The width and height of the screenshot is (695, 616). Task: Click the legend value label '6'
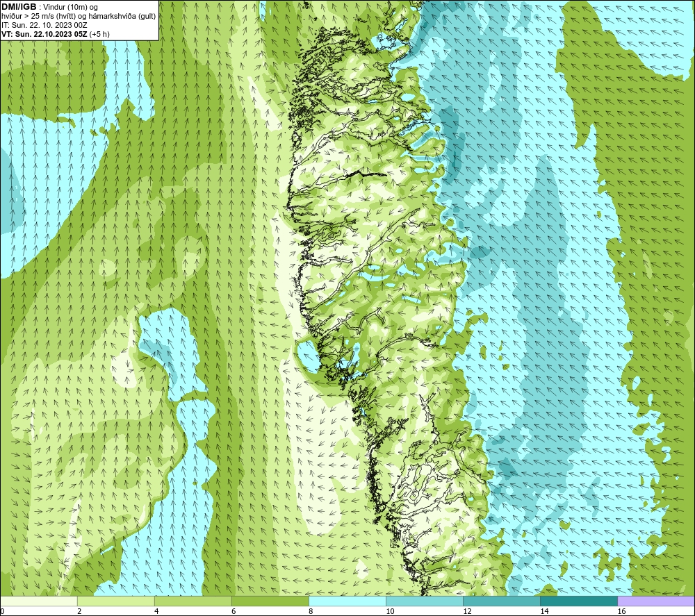[x=234, y=612]
